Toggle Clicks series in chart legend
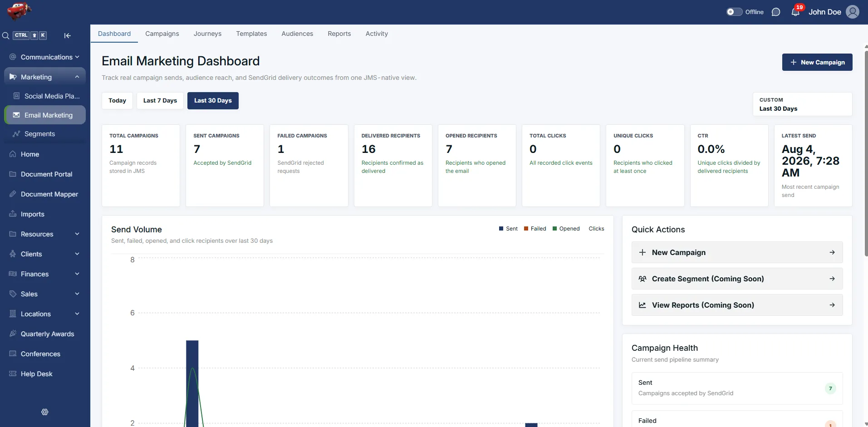Image resolution: width=868 pixels, height=427 pixels. tap(596, 229)
